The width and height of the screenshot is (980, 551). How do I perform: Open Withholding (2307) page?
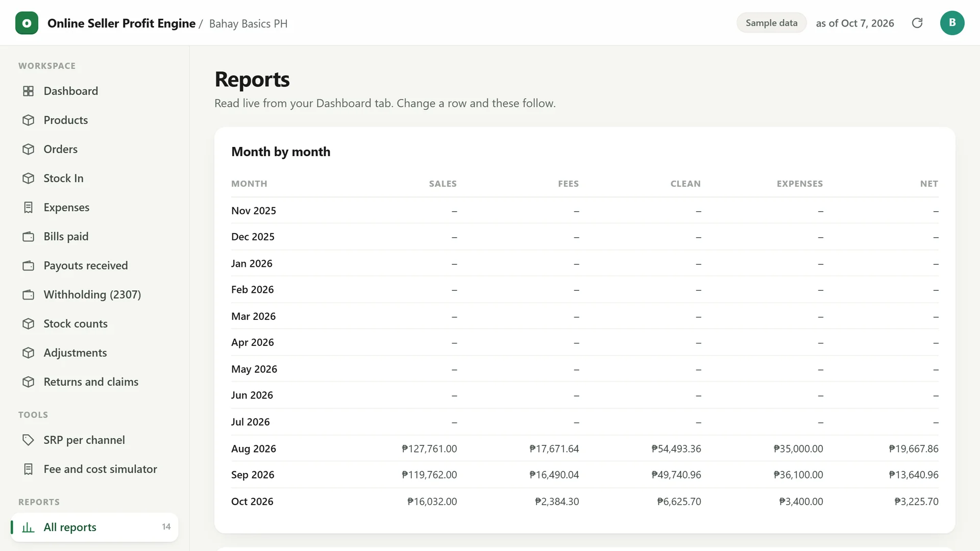click(94, 294)
